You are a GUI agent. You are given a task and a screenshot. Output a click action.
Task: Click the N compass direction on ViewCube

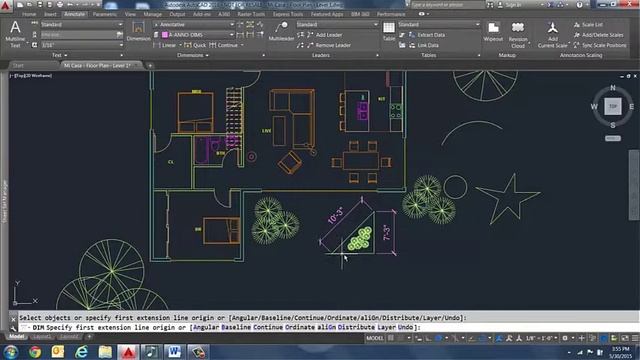pyautogui.click(x=613, y=88)
